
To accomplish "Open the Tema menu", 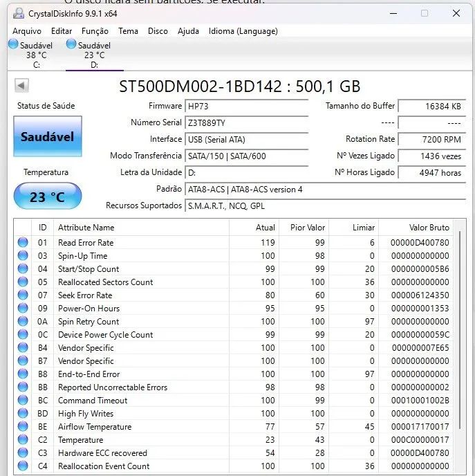I will click(128, 31).
